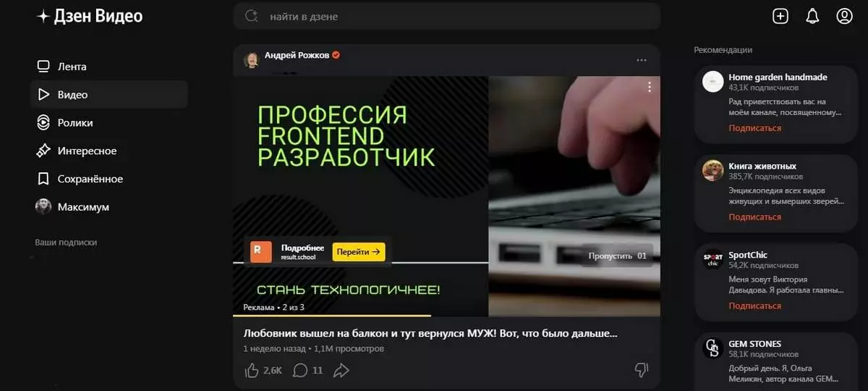Click the yellow ad progress bar
868x391 pixels.
(332, 316)
